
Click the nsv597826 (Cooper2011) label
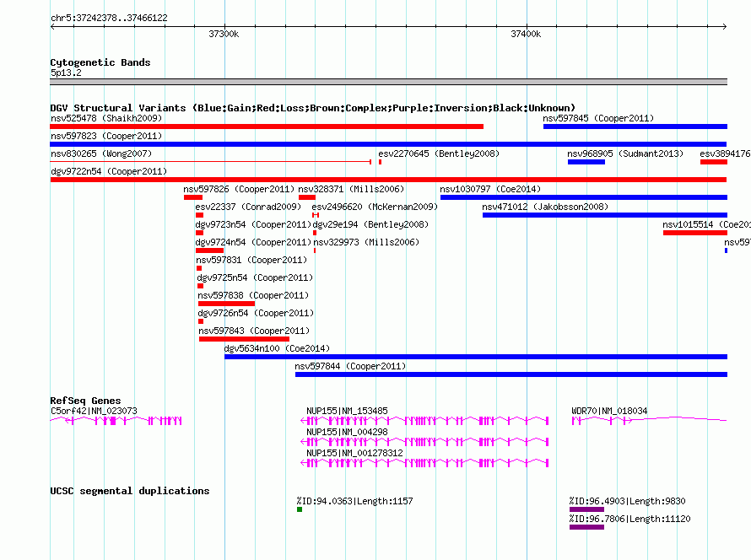click(239, 189)
